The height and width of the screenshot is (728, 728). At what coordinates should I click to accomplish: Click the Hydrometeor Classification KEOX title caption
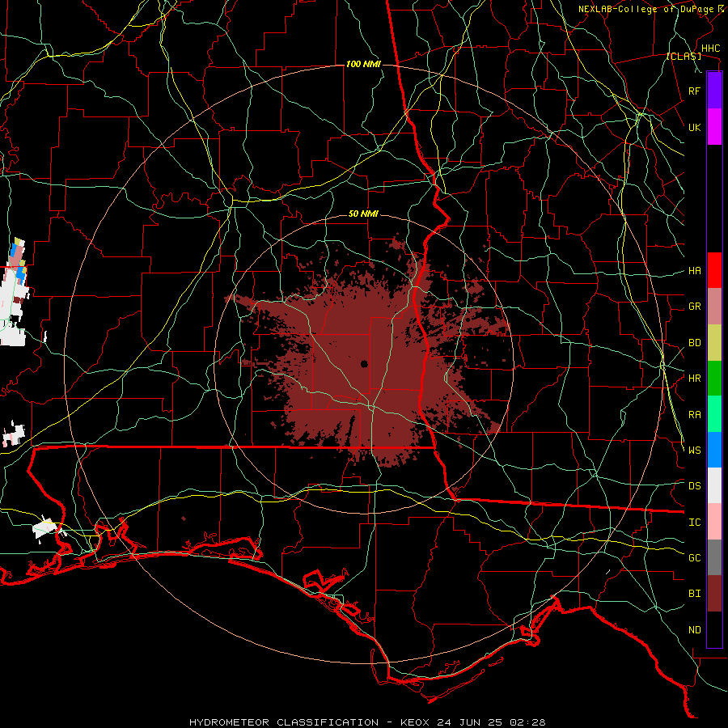click(x=368, y=722)
